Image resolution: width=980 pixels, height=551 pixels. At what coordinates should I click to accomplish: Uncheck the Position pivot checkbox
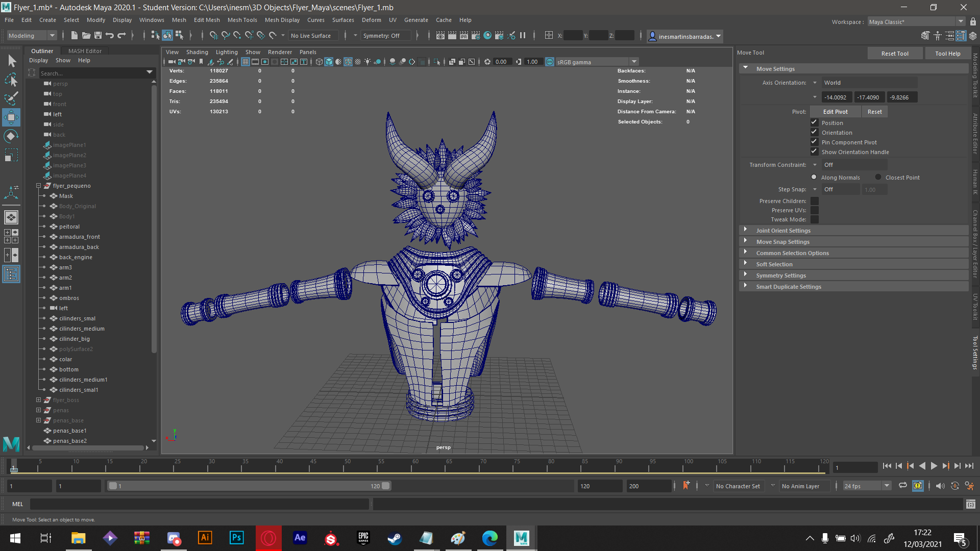coord(815,122)
